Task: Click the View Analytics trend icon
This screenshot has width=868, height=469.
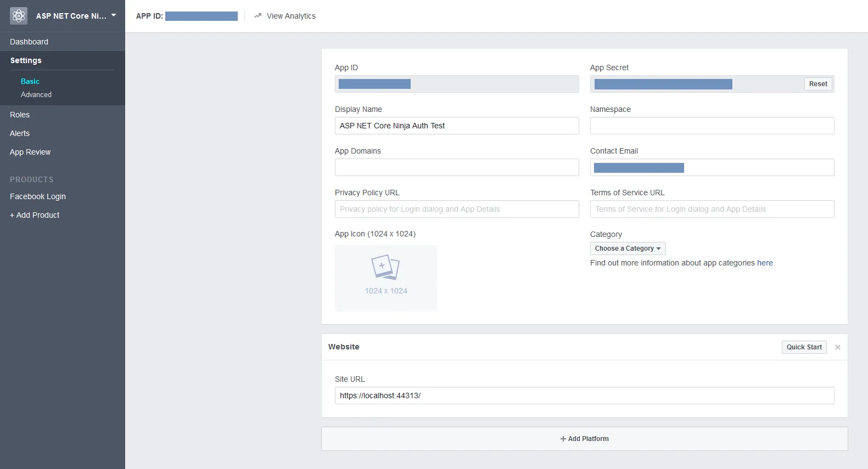Action: pyautogui.click(x=257, y=16)
